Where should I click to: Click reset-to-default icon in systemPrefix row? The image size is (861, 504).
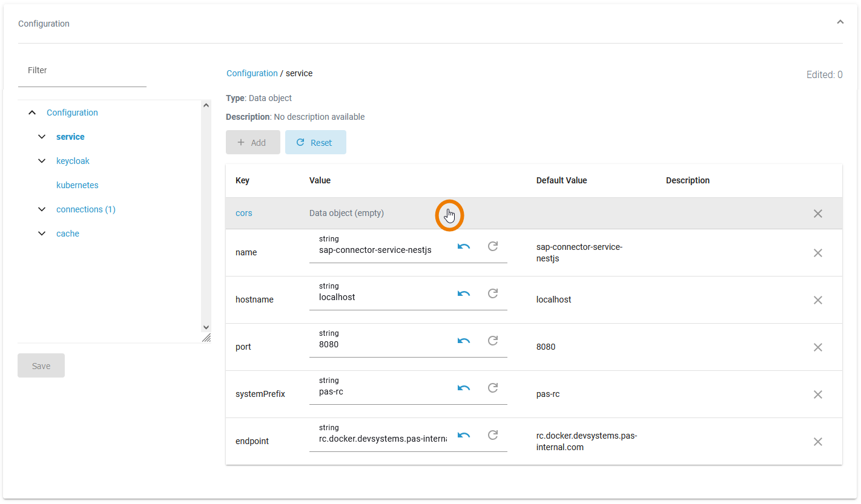pos(493,388)
